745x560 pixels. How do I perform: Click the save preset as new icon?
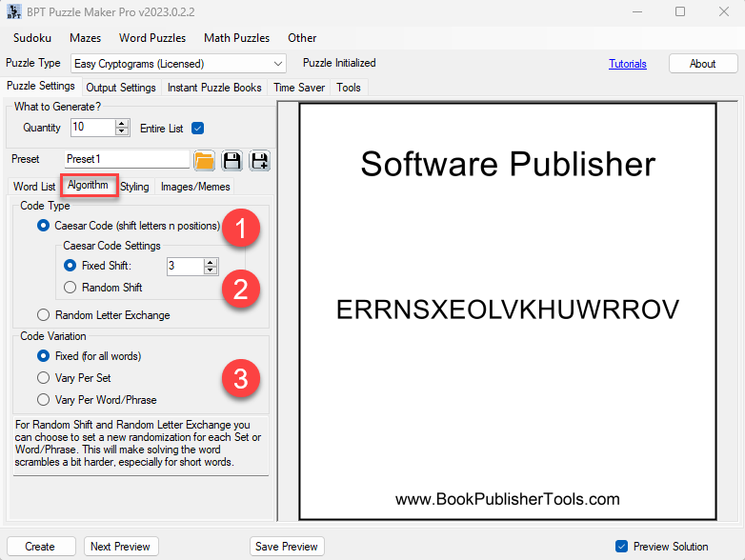coord(258,160)
